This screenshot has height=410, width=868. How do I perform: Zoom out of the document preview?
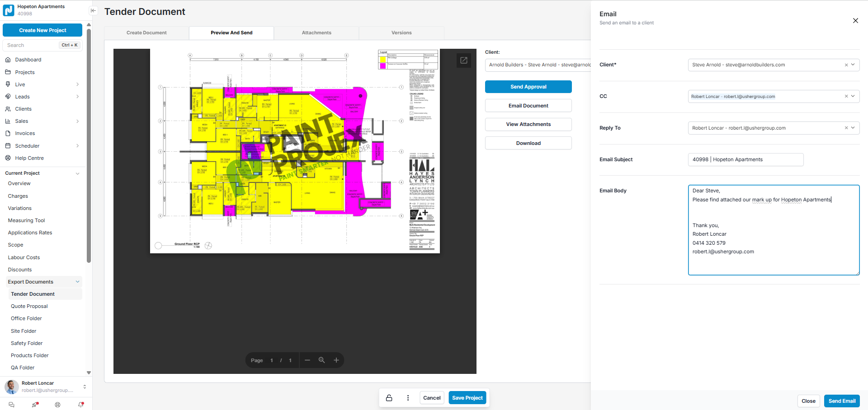click(x=307, y=360)
